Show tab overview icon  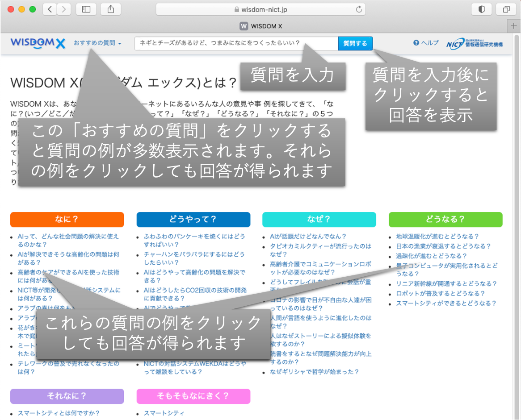506,9
